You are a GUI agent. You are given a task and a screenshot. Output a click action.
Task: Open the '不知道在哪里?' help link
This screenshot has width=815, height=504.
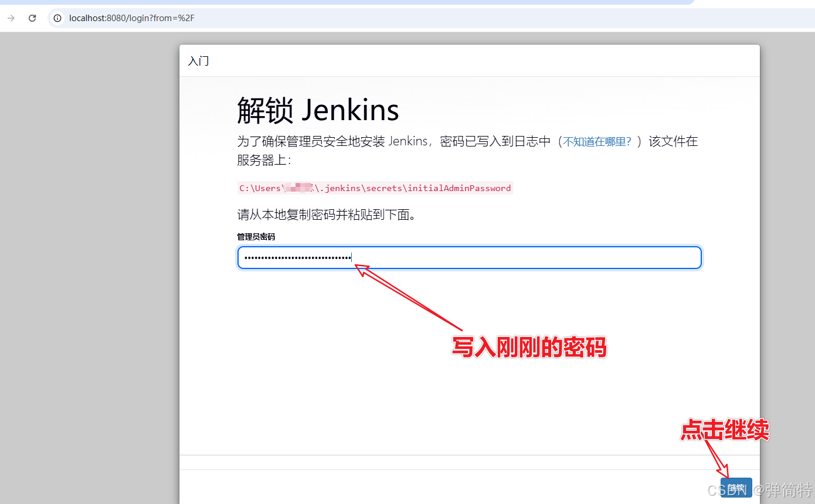click(x=597, y=142)
